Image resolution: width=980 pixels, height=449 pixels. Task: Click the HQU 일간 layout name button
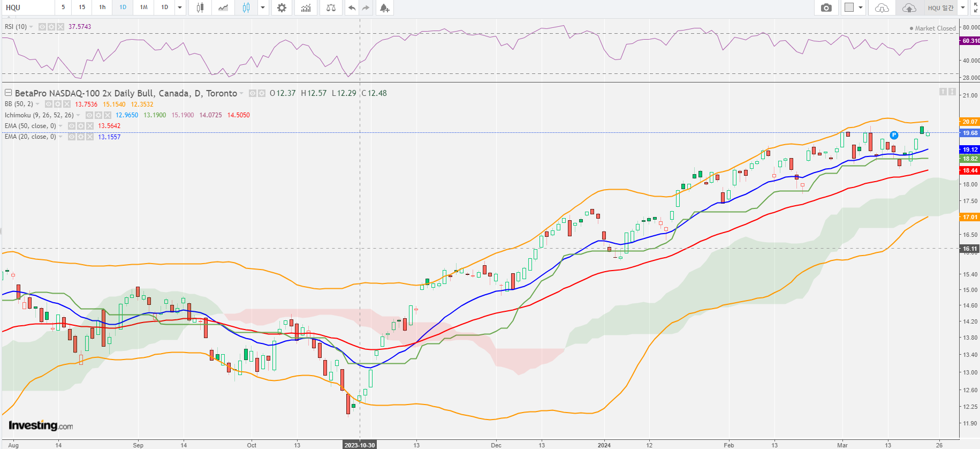(941, 8)
